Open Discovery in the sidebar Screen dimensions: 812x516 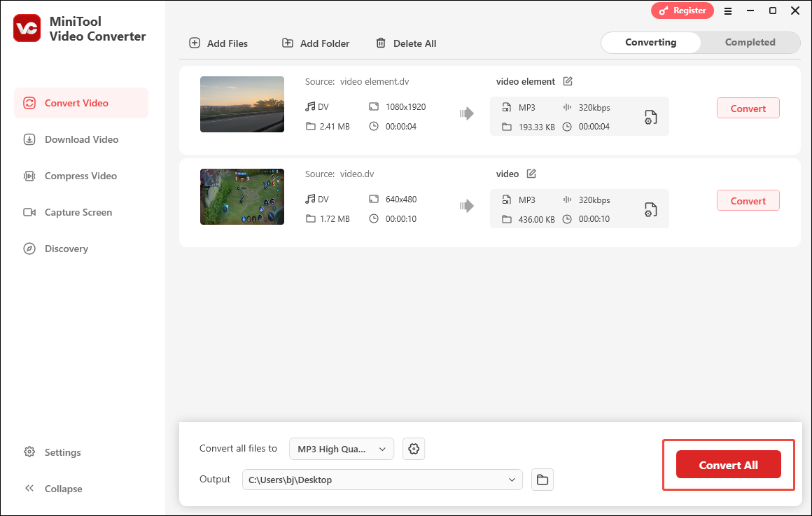point(81,249)
